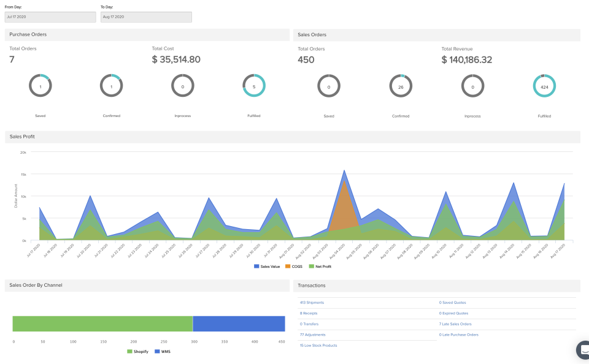Image resolution: width=589 pixels, height=364 pixels.
Task: Click the Fulfilled sales orders donut showing 424
Action: 544,85
